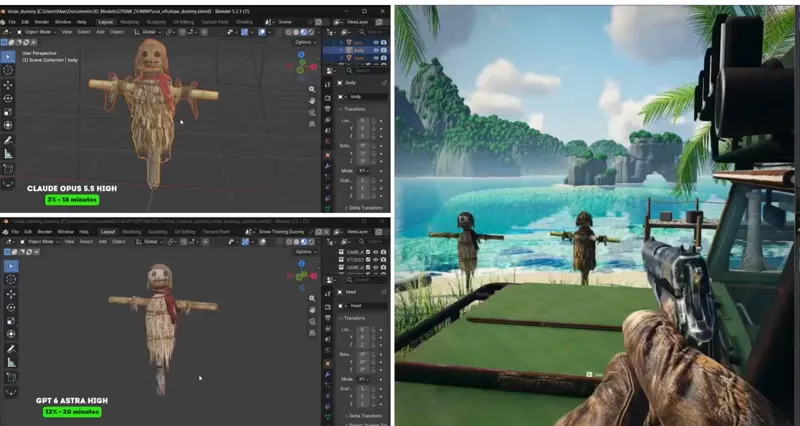The width and height of the screenshot is (800, 426).
Task: Click the pan hand icon in Straw Training Dummy viewport
Action: click(x=312, y=310)
